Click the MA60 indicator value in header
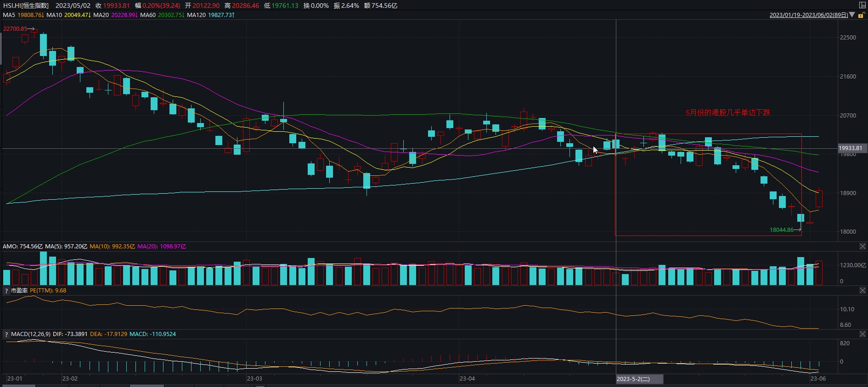This screenshot has width=868, height=387. coord(170,15)
